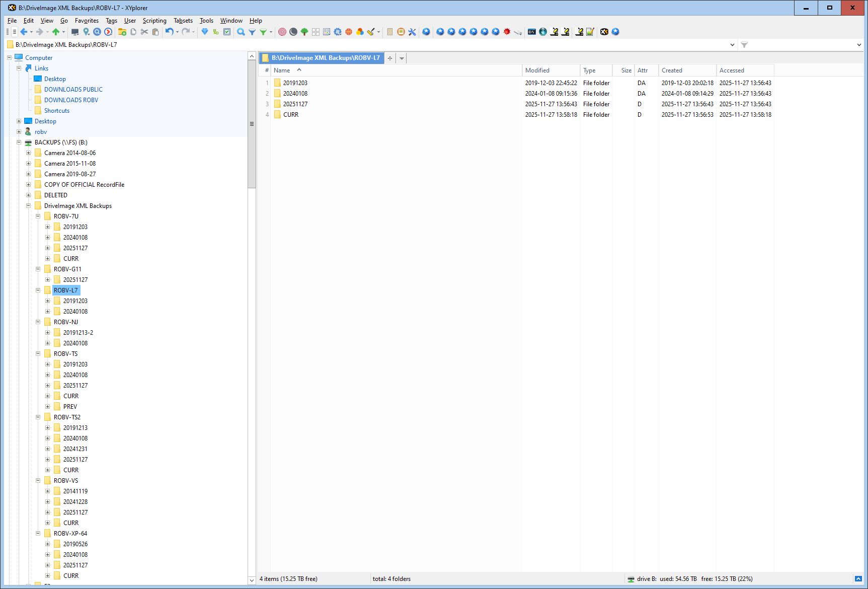Image resolution: width=868 pixels, height=589 pixels.
Task: Click the Back navigation button
Action: pos(24,32)
